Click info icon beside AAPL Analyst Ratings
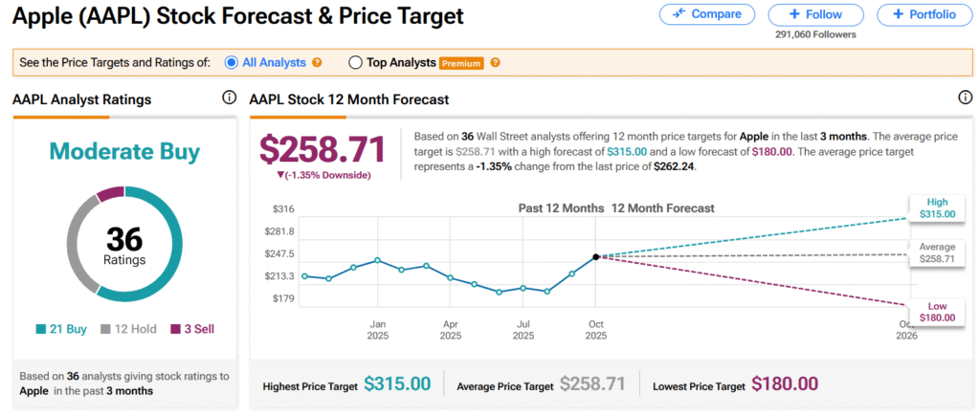Image resolution: width=980 pixels, height=415 pixels. pos(229,98)
